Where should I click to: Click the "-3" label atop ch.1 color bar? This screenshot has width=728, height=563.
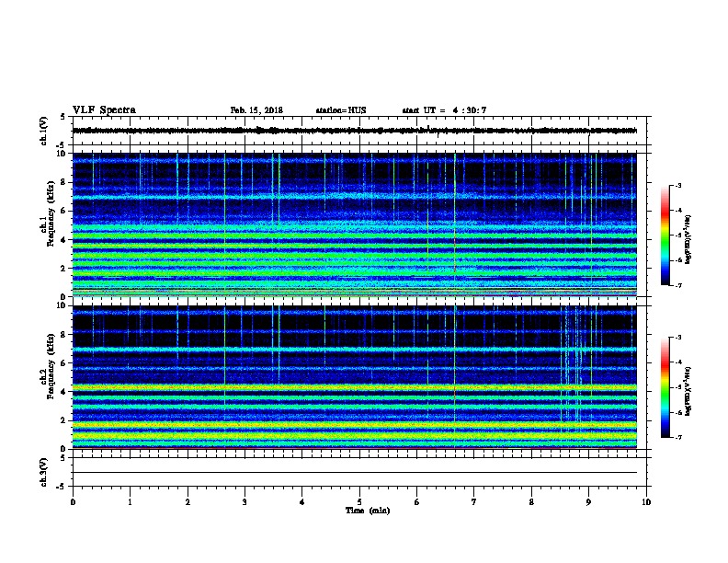677,185
